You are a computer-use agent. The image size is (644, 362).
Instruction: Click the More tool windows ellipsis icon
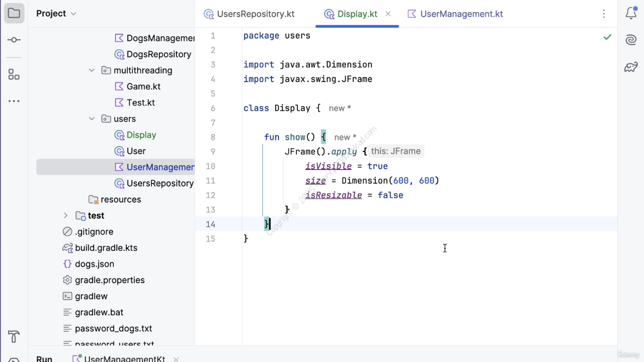point(14,102)
